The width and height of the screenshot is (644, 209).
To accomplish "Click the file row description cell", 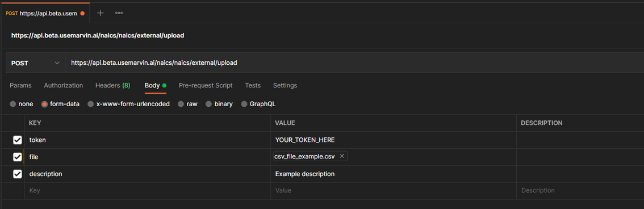I will (580, 157).
